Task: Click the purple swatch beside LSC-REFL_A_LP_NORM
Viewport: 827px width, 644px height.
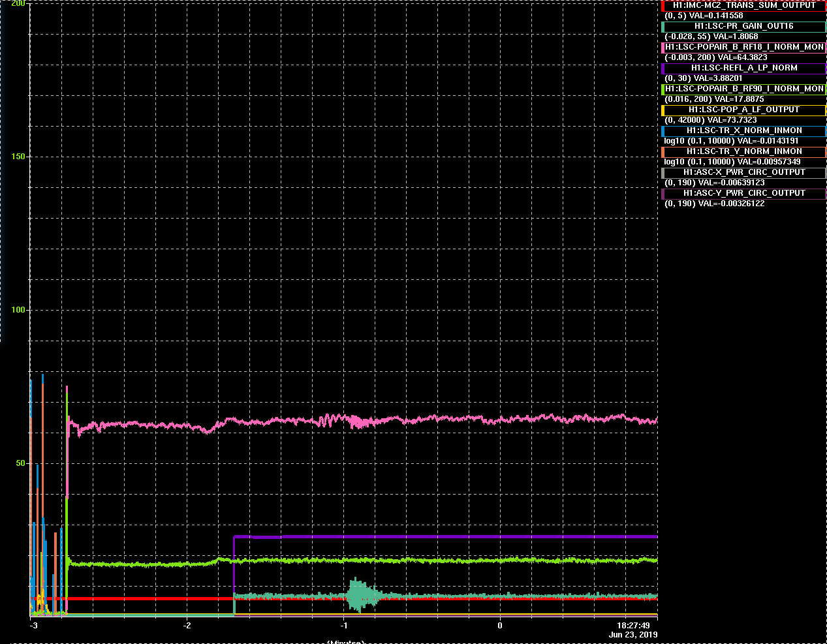Action: [663, 68]
